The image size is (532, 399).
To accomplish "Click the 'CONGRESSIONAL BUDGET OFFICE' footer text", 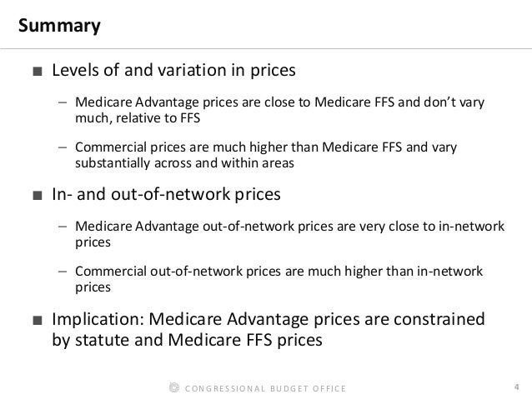I will [265, 388].
